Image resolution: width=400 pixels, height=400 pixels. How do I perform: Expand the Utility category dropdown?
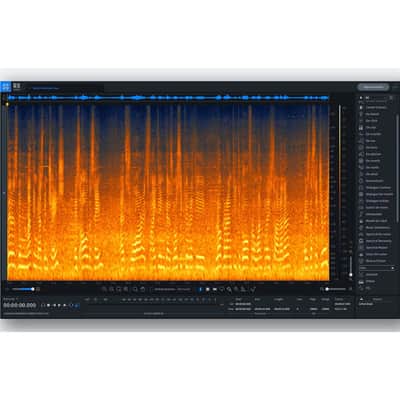click(x=377, y=268)
